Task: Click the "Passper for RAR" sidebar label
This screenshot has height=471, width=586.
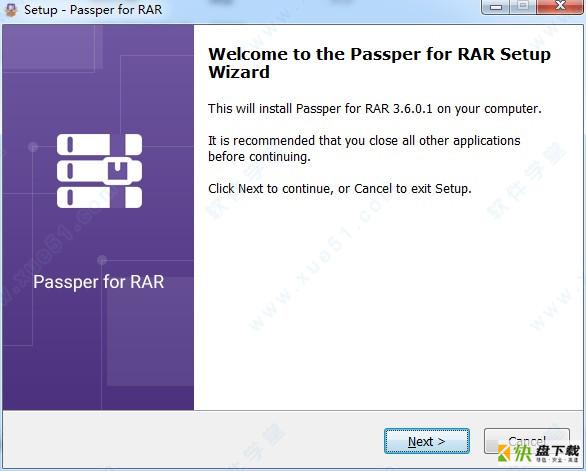Action: coord(99,282)
